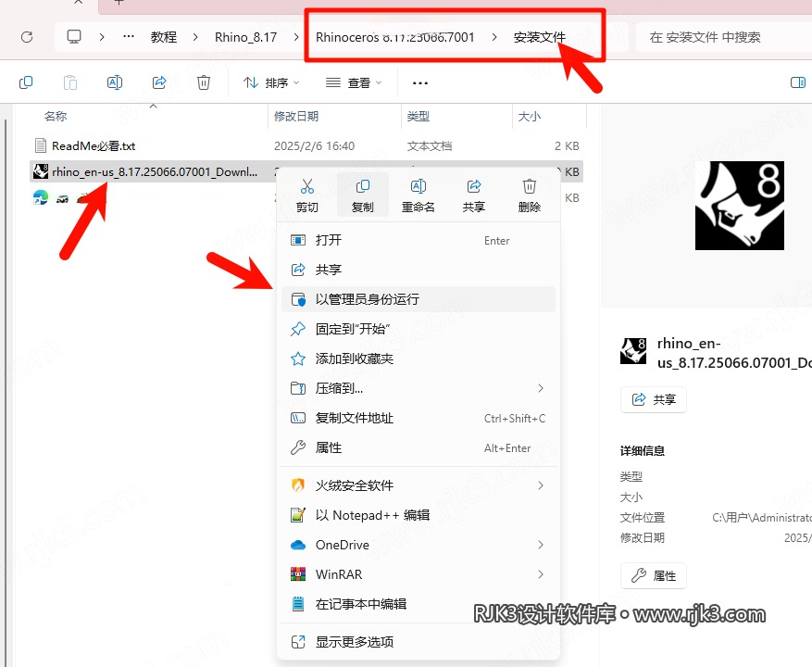Viewport: 812px width, 667px height.
Task: Select 属性 from the context menu
Action: pos(418,447)
